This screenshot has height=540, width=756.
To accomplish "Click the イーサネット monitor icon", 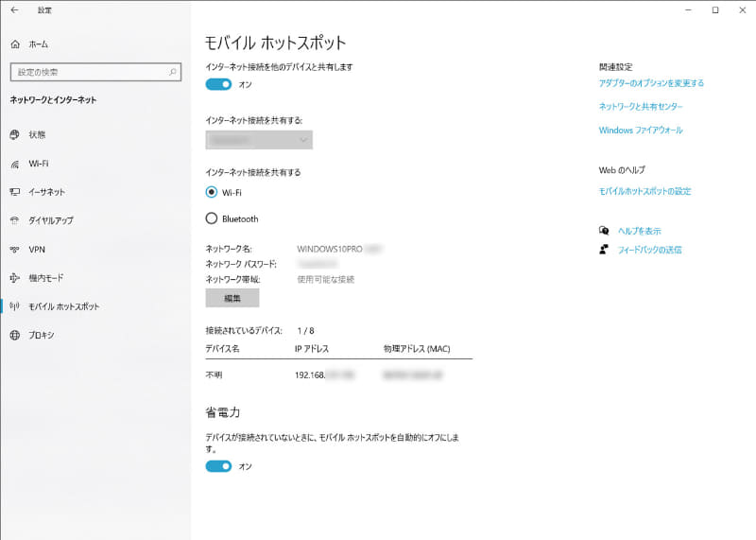I will pyautogui.click(x=15, y=192).
